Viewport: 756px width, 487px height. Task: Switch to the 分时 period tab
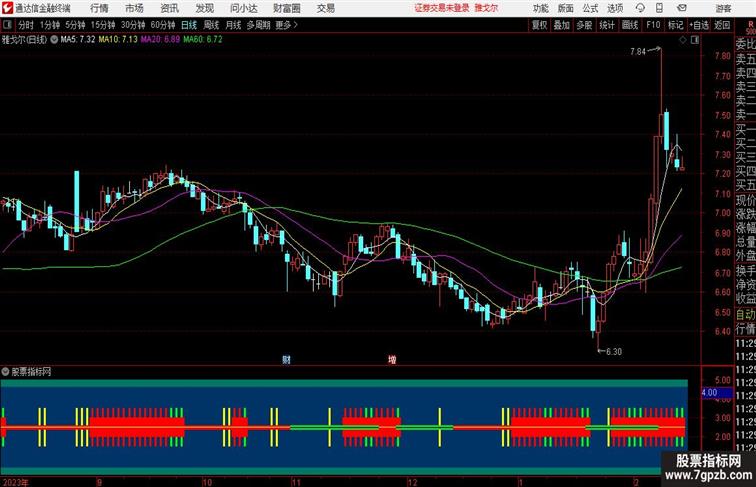tap(26, 25)
